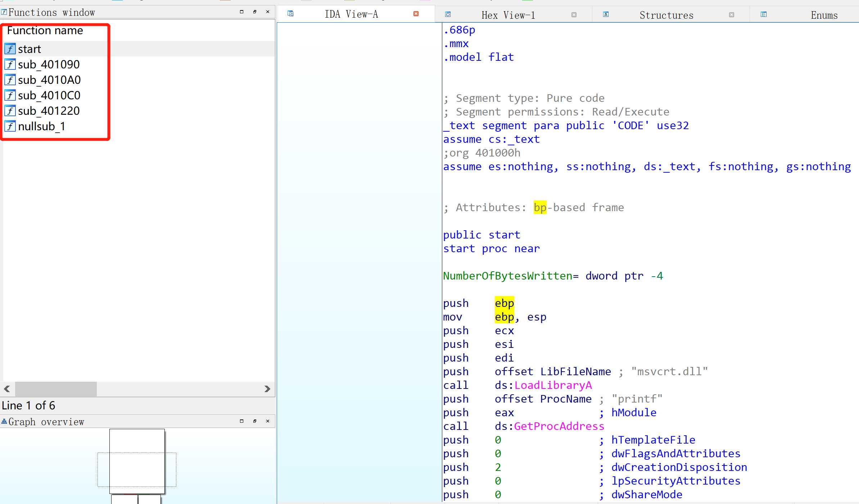Select start in the functions list
Viewport: 859px width, 504px height.
point(30,49)
